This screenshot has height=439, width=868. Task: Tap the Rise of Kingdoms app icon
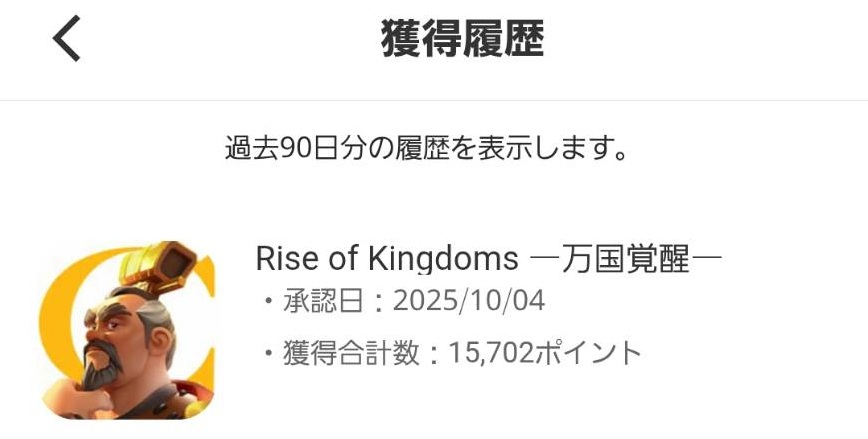[127, 329]
